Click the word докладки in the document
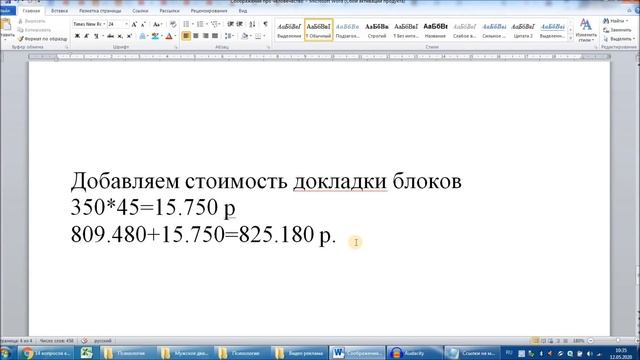This screenshot has width=640, height=360. tap(340, 181)
